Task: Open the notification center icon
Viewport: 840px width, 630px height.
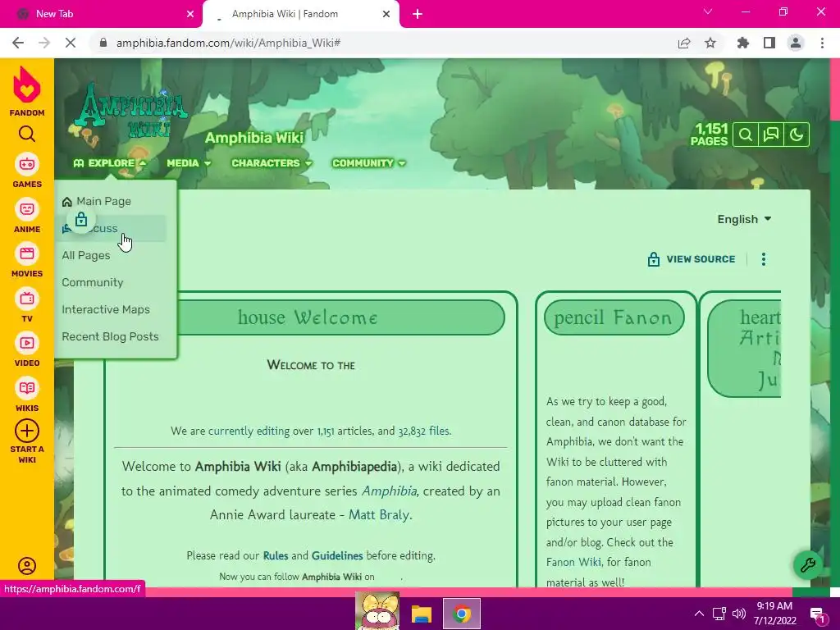Action: (x=818, y=615)
